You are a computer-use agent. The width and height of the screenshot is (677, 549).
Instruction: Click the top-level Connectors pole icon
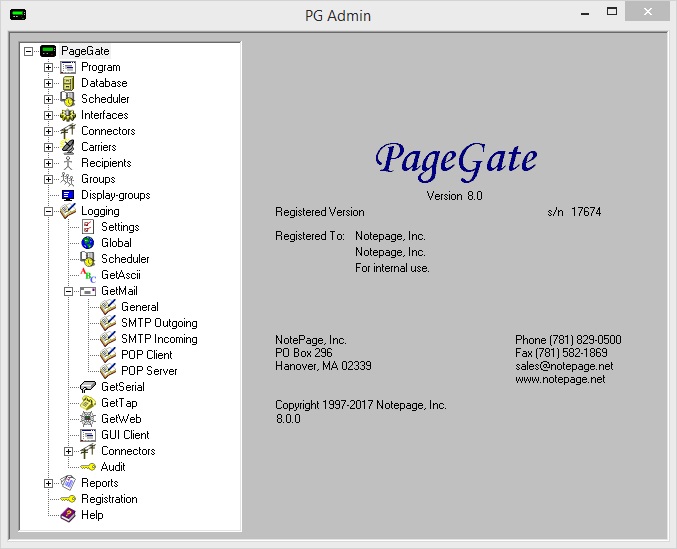(x=68, y=131)
